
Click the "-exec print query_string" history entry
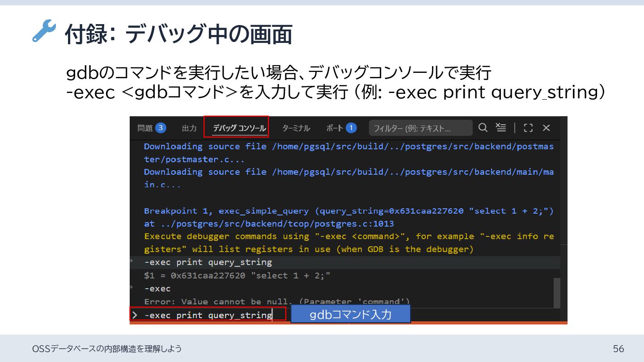208,262
